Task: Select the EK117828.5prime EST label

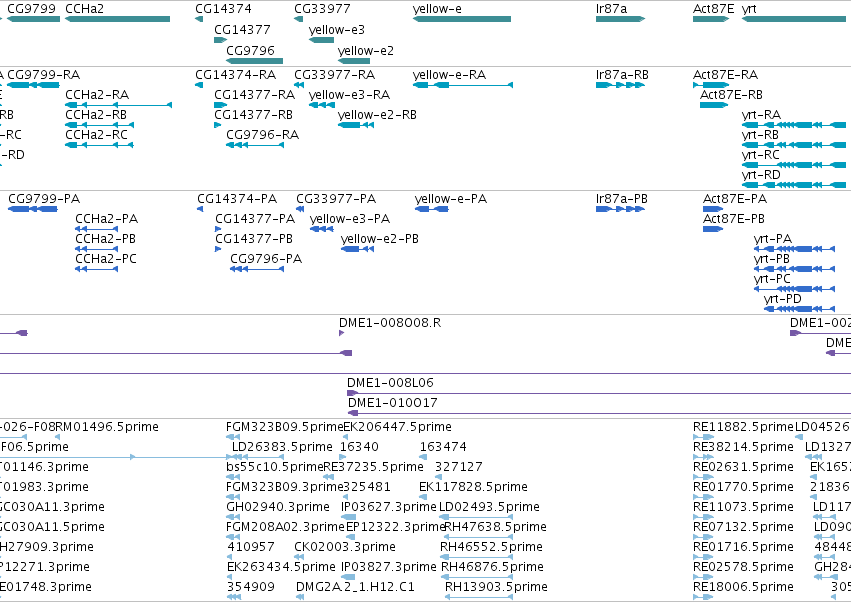Action: point(473,487)
